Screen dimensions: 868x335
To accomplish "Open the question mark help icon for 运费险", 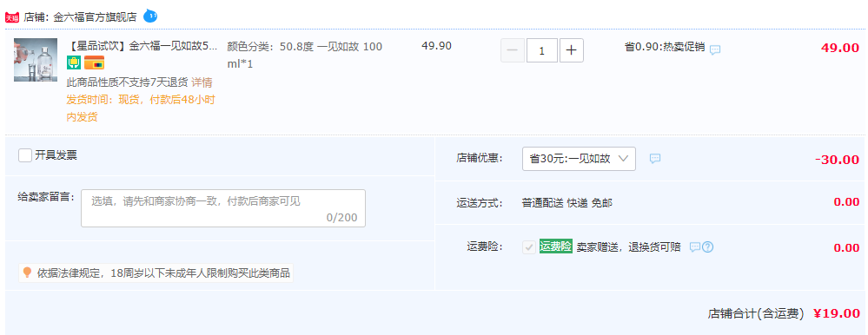I will pos(707,247).
